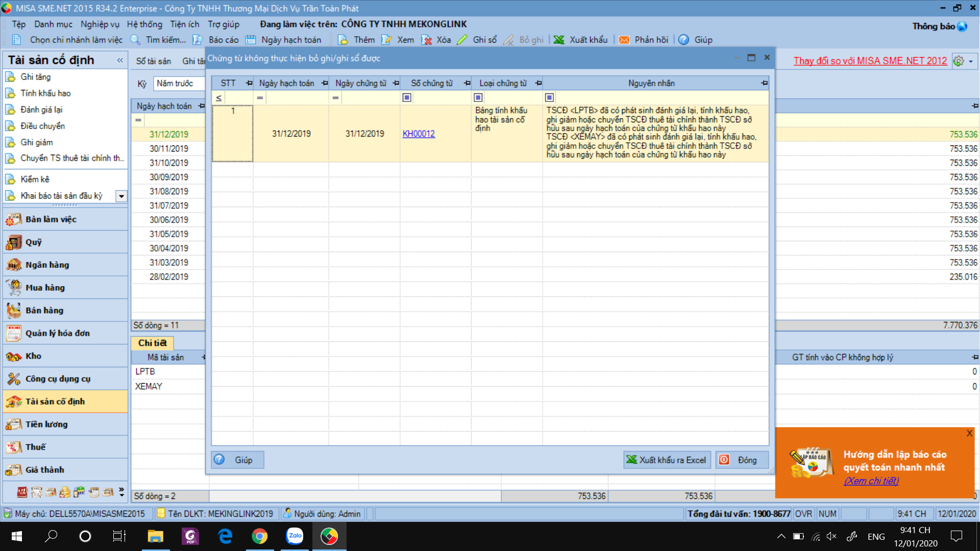
Task: Click the Xem toolbar icon
Action: tap(386, 40)
